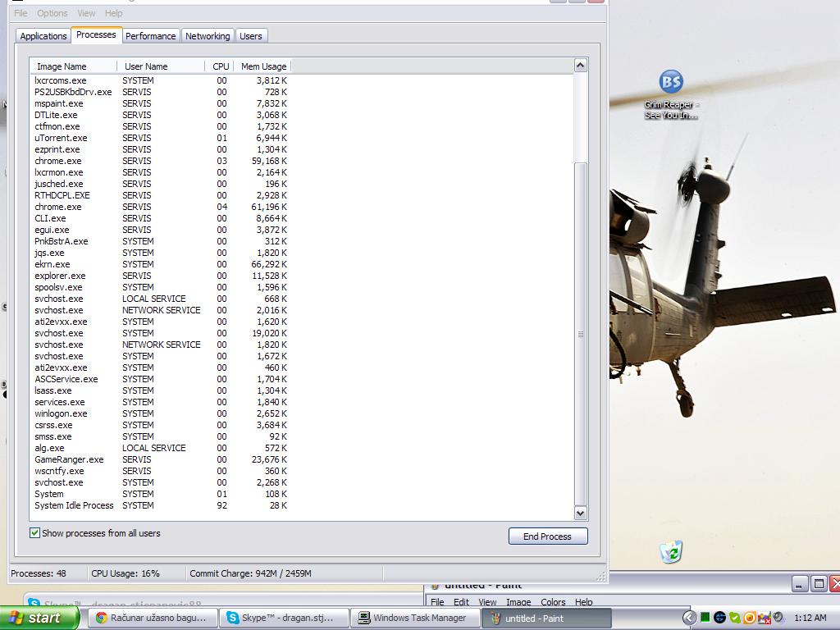
Task: Open Task Manager File menu
Action: tap(21, 13)
